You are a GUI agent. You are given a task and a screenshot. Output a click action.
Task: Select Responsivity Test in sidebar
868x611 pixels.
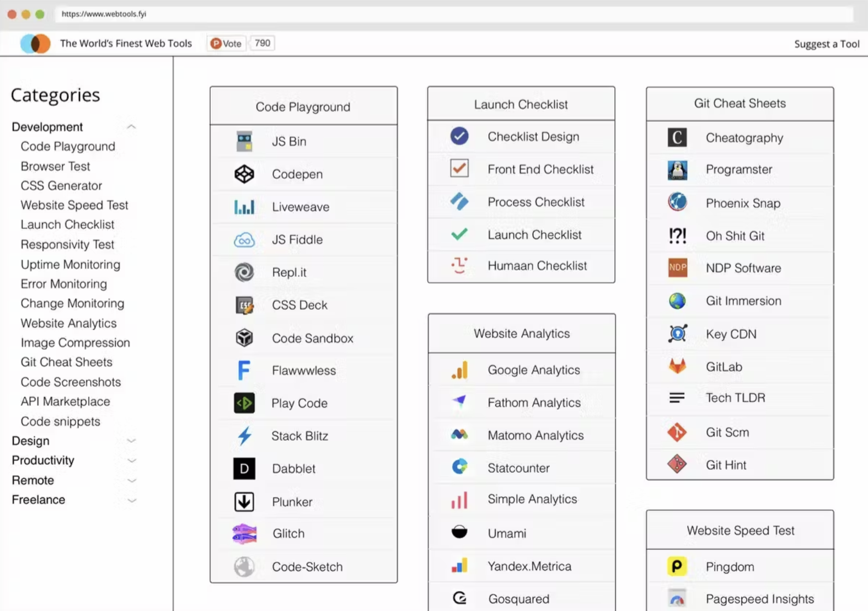pyautogui.click(x=67, y=244)
